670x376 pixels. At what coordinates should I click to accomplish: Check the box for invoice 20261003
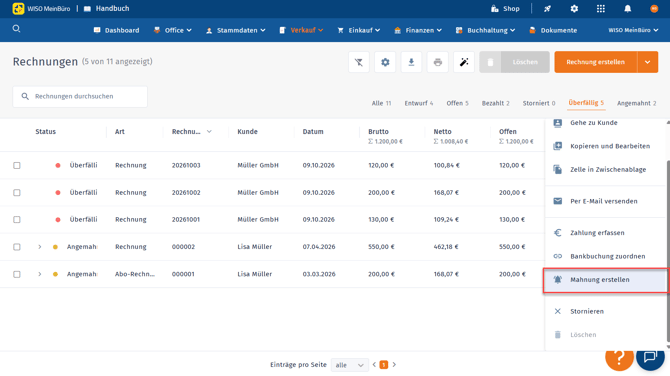click(x=17, y=165)
